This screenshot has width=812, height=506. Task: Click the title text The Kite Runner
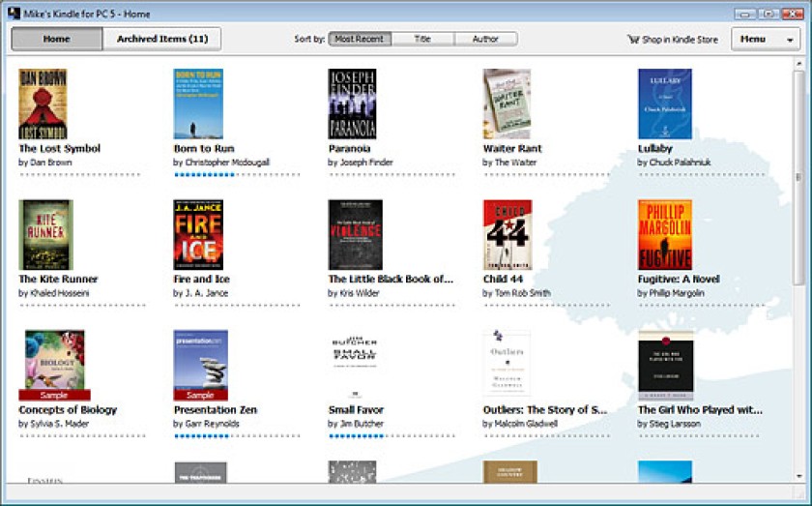pos(58,279)
